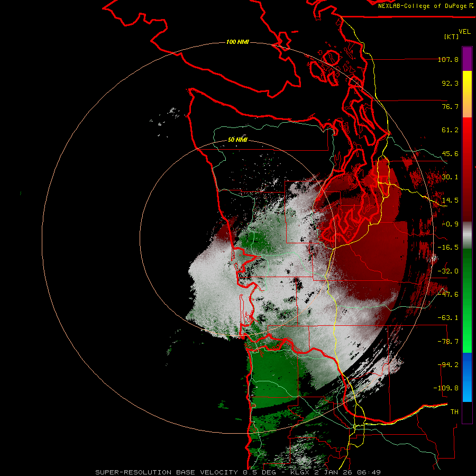Viewport: 476px width, 476px height.
Task: Click the bright green color bar segment
Action: tap(467, 300)
